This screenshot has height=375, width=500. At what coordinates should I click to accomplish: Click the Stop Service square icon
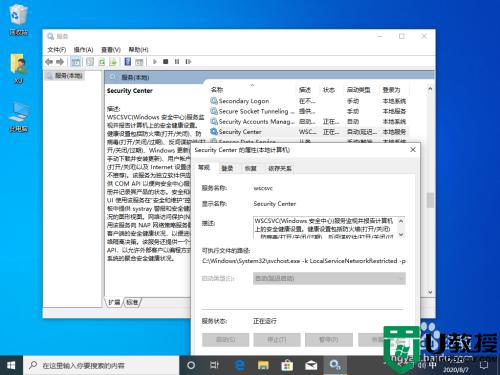165,62
